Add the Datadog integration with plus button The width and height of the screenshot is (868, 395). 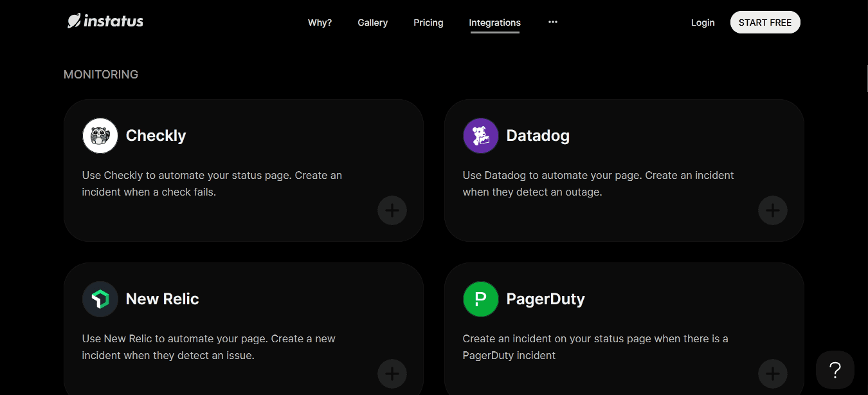coord(773,210)
